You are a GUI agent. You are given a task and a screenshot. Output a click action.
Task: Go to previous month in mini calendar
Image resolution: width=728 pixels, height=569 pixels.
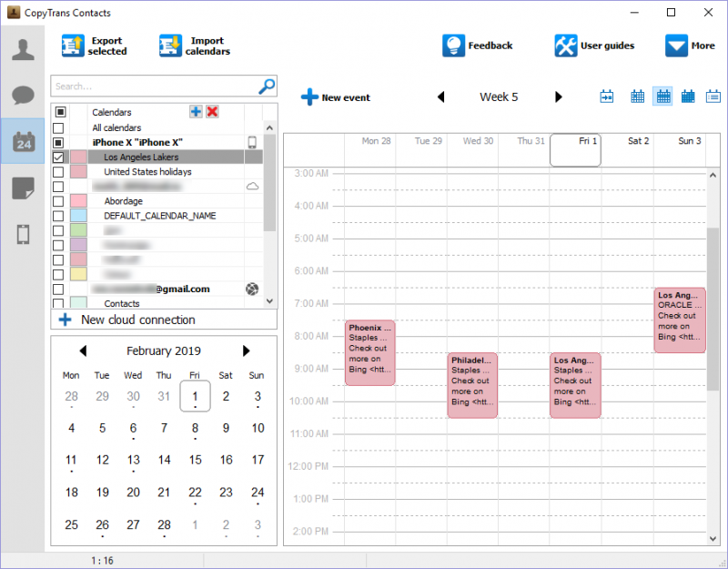(83, 351)
